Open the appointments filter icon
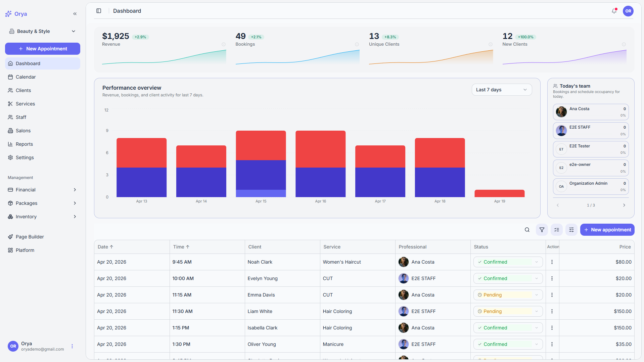 tap(542, 230)
